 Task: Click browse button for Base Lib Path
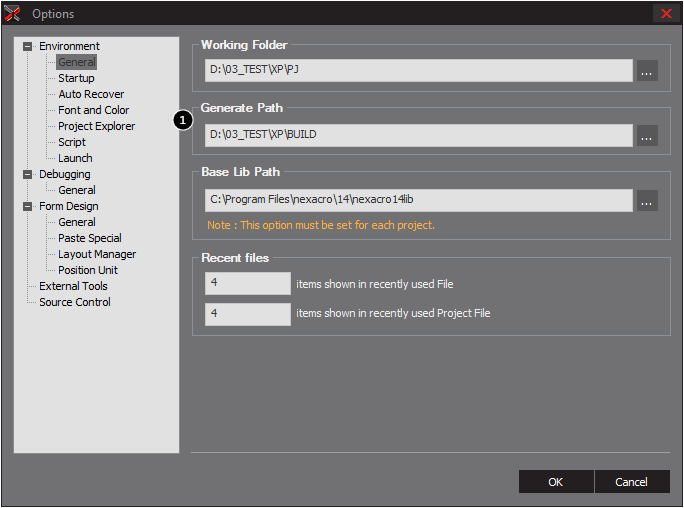point(647,200)
